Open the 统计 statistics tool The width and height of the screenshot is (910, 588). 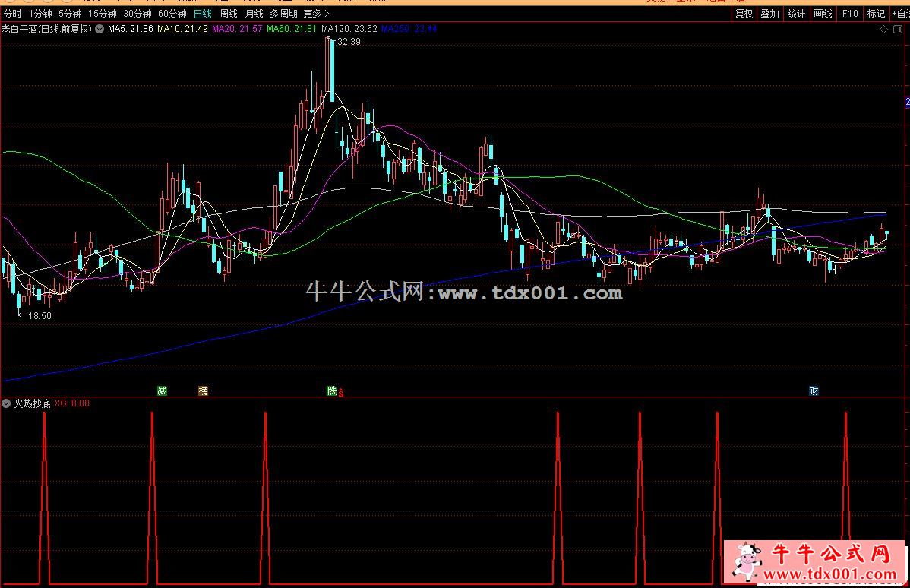pos(796,14)
